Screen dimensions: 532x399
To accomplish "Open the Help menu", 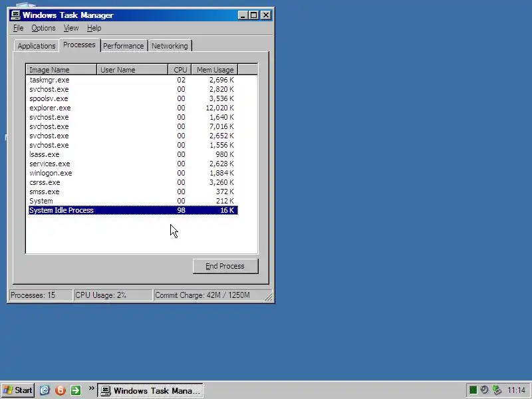I will [x=94, y=28].
